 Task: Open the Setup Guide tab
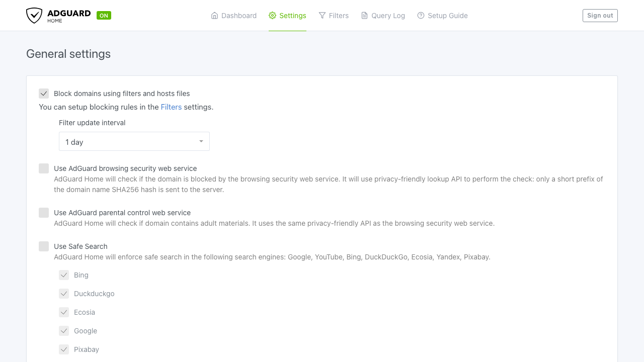442,16
